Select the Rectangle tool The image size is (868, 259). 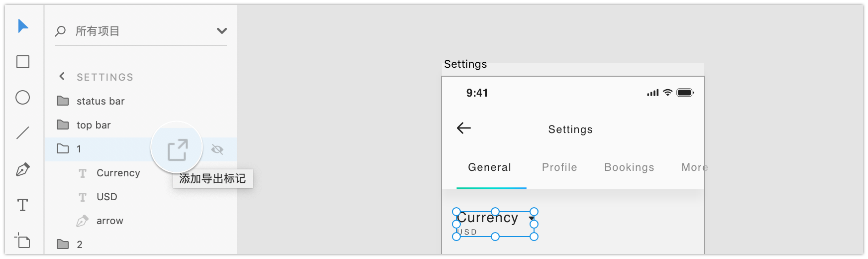[23, 62]
